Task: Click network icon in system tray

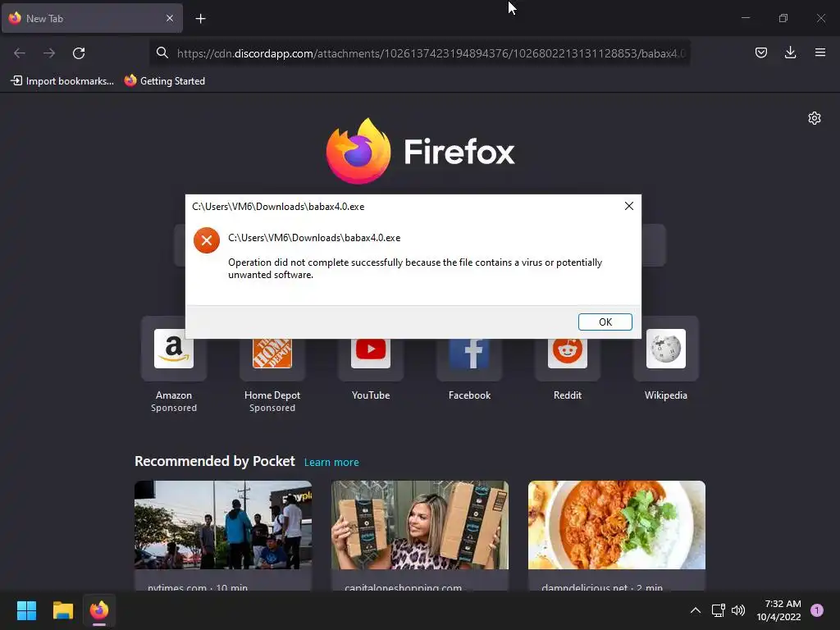Action: (x=719, y=610)
